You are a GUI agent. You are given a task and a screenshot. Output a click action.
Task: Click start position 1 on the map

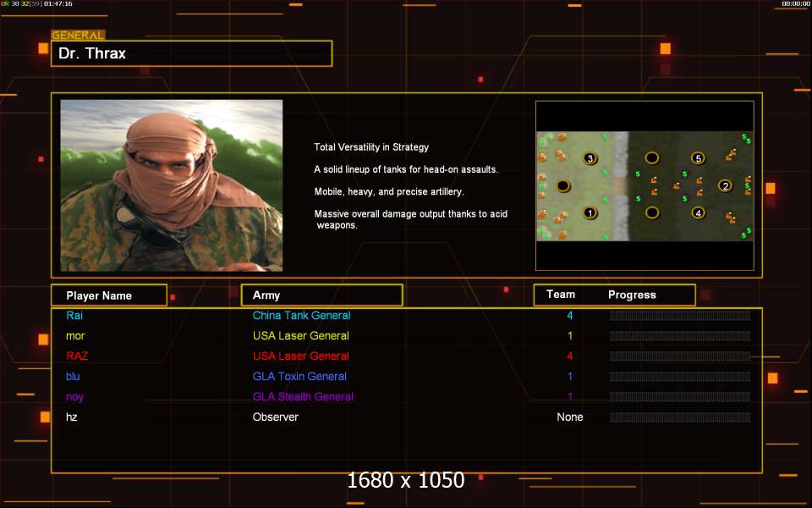pyautogui.click(x=590, y=213)
